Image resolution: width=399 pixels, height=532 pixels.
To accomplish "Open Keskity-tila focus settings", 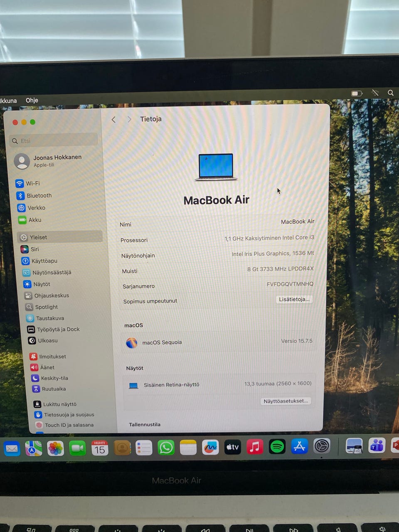I will click(x=49, y=378).
